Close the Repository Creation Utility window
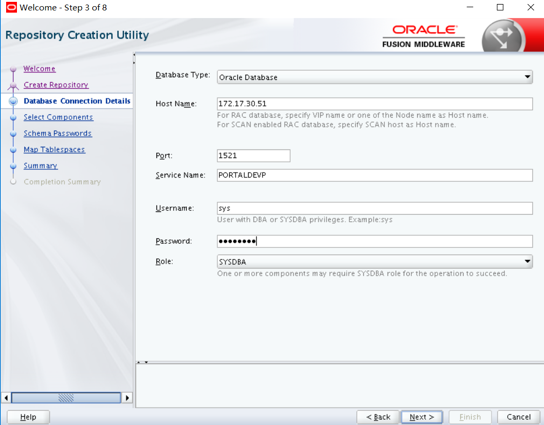 point(530,7)
